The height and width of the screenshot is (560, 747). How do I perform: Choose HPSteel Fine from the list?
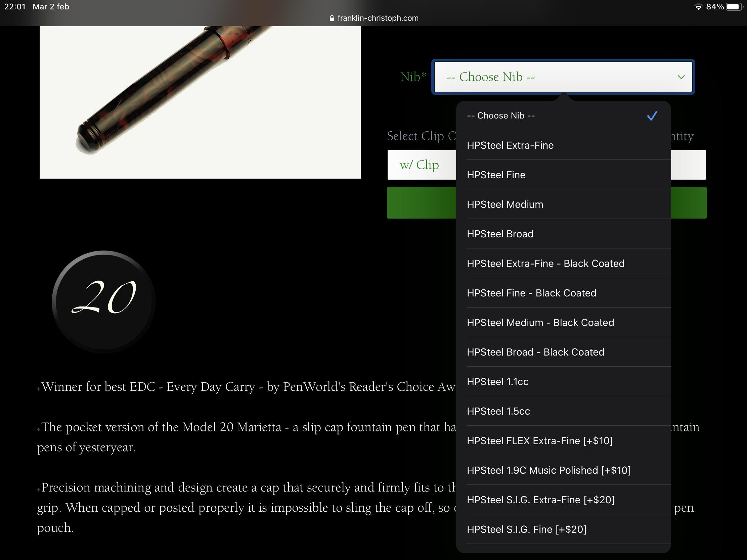click(x=496, y=175)
